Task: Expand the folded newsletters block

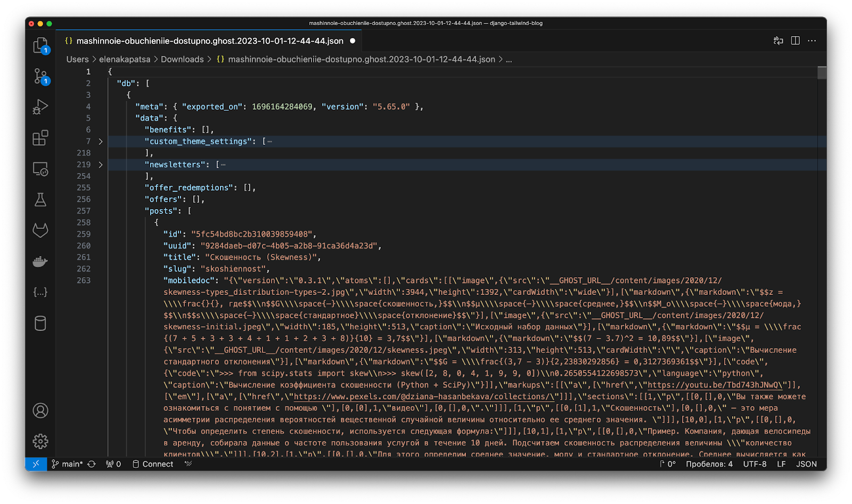Action: [101, 165]
